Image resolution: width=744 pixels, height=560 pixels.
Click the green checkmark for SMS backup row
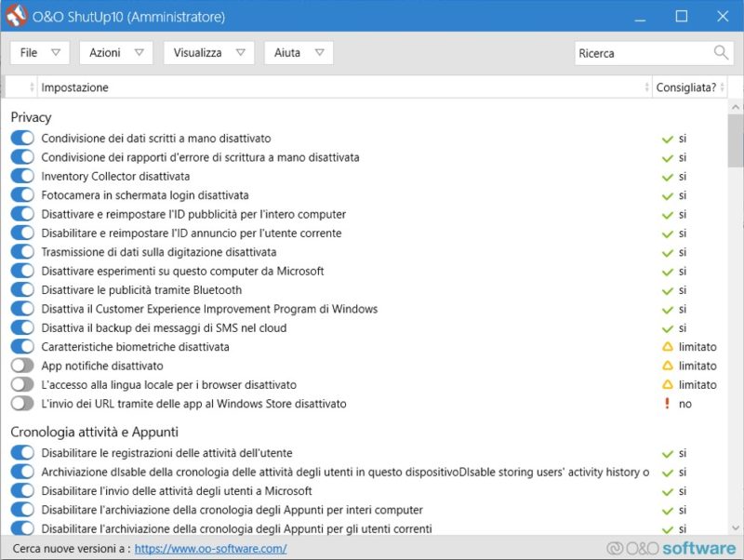coord(668,328)
